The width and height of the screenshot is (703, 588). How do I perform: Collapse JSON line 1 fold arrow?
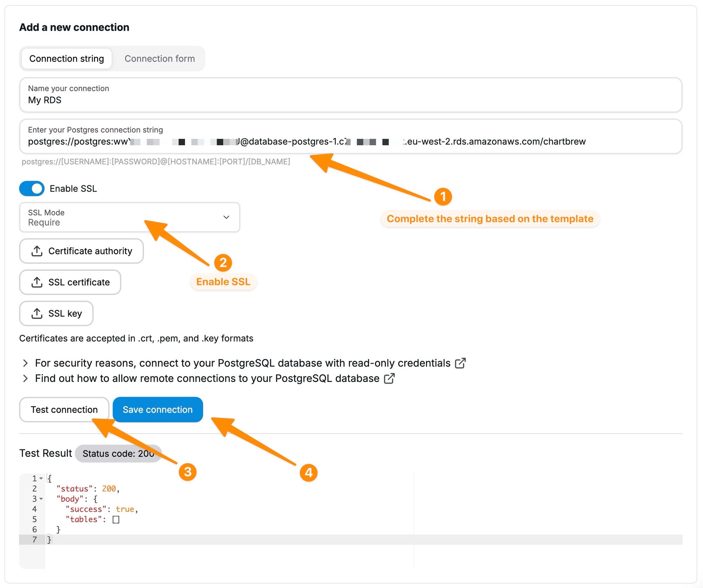click(41, 478)
